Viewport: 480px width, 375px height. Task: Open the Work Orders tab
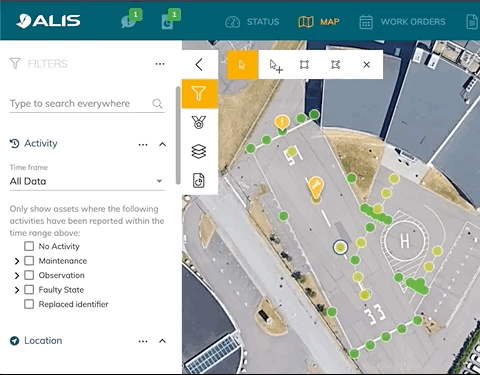coord(402,22)
